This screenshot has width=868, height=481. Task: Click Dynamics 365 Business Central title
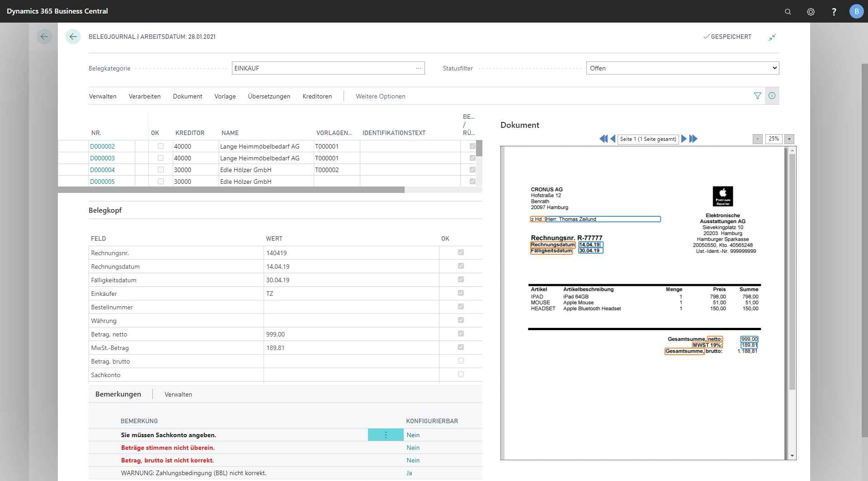[x=57, y=11]
